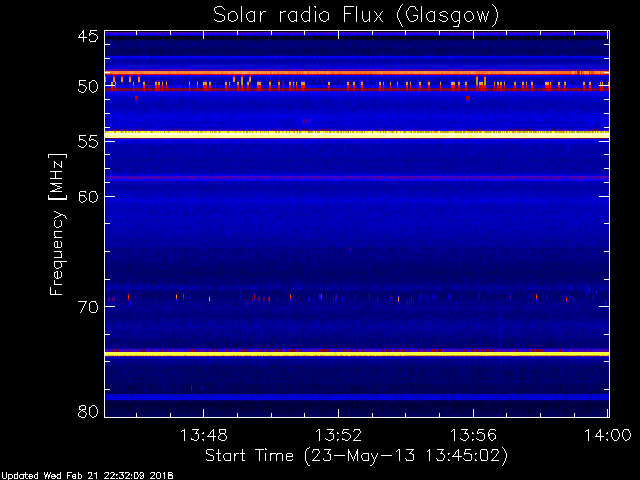Click the 13:52 time tick label
Viewport: 640px width, 480px height.
(338, 435)
